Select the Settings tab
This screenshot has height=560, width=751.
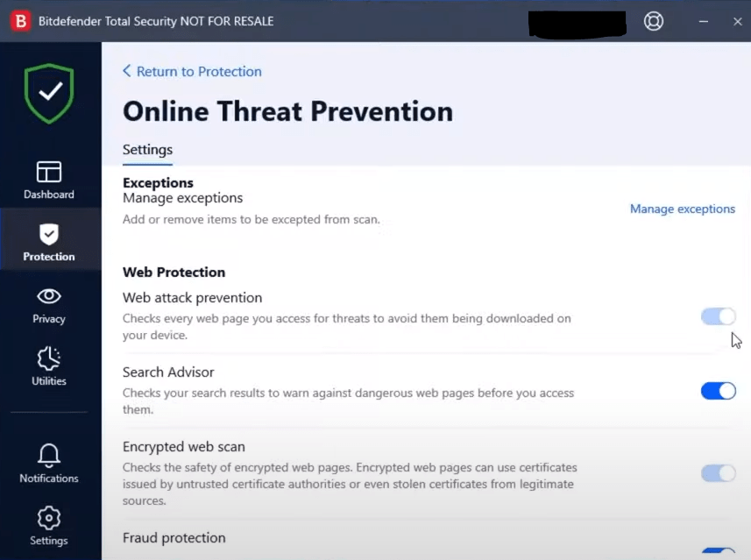pos(147,150)
